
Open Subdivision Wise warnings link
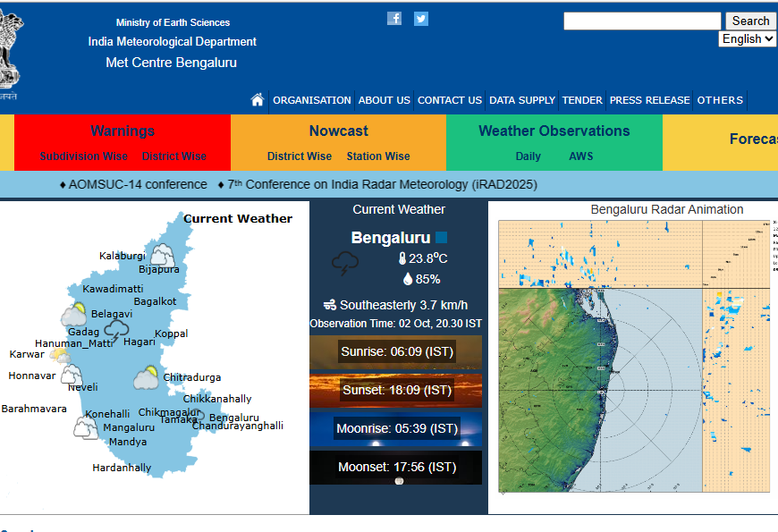tap(83, 156)
